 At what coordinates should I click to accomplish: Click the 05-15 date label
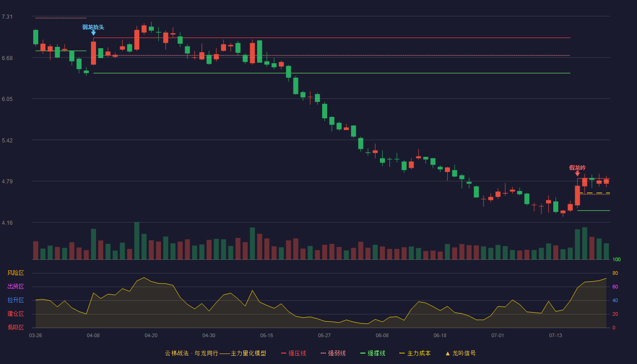[x=267, y=335]
